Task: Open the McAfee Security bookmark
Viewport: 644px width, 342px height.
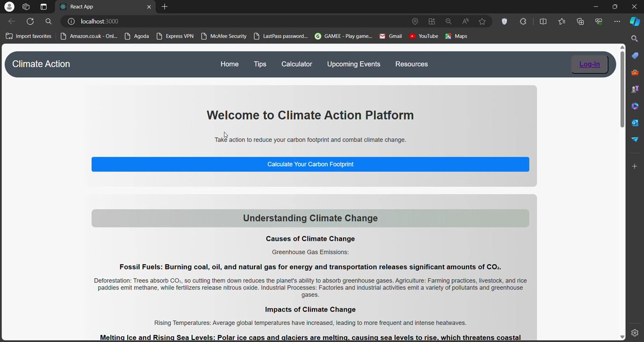Action: pos(224,36)
